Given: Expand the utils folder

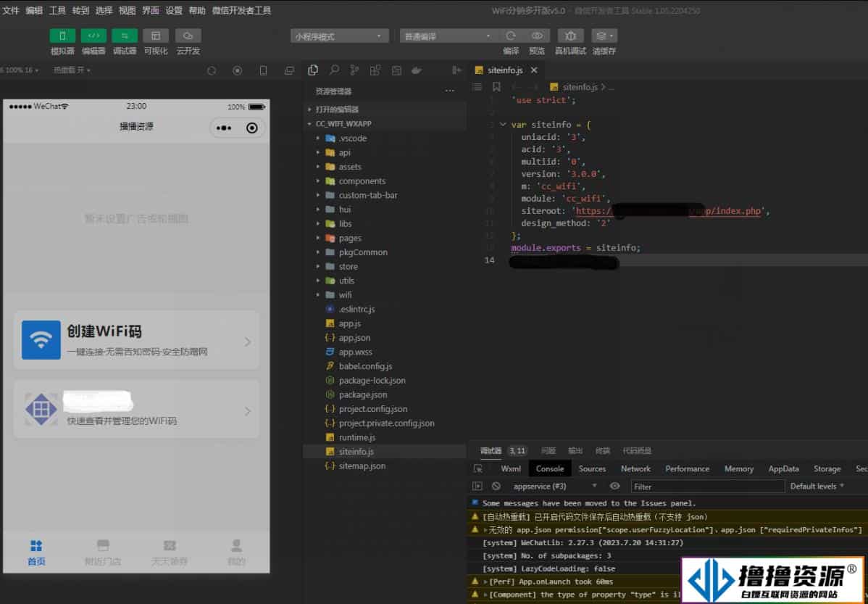Looking at the screenshot, I should (385, 281).
